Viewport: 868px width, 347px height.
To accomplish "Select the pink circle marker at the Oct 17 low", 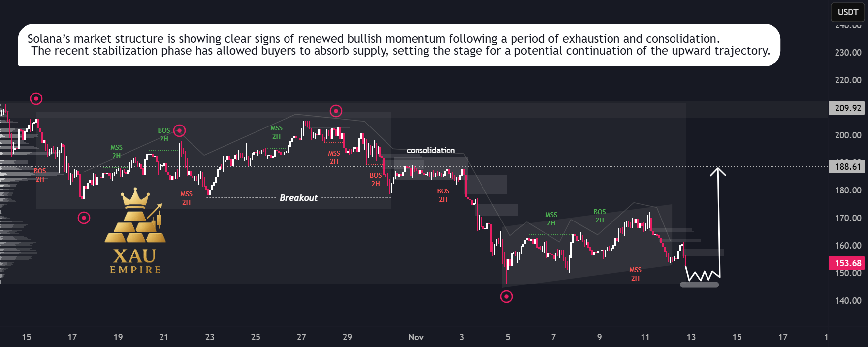I will pyautogui.click(x=84, y=218).
